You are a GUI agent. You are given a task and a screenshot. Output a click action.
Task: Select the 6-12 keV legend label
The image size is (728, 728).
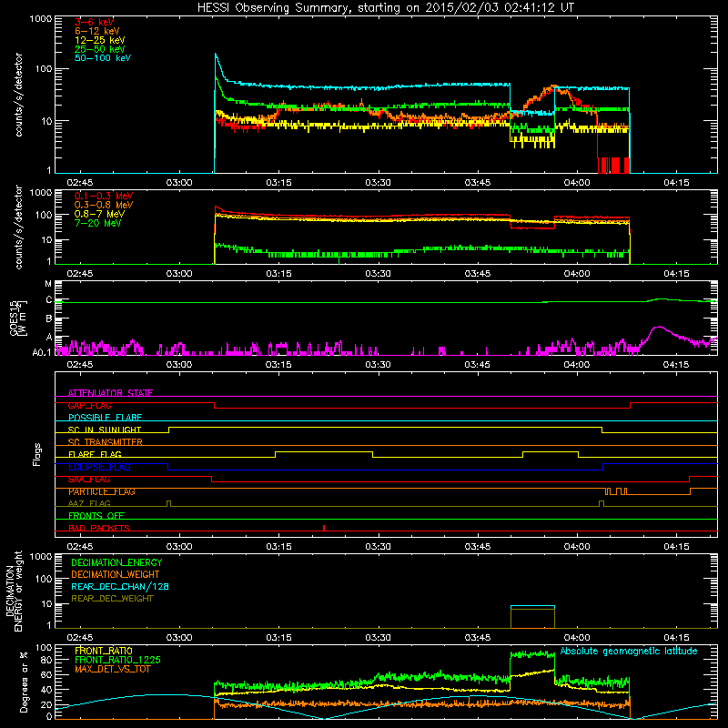[x=97, y=31]
